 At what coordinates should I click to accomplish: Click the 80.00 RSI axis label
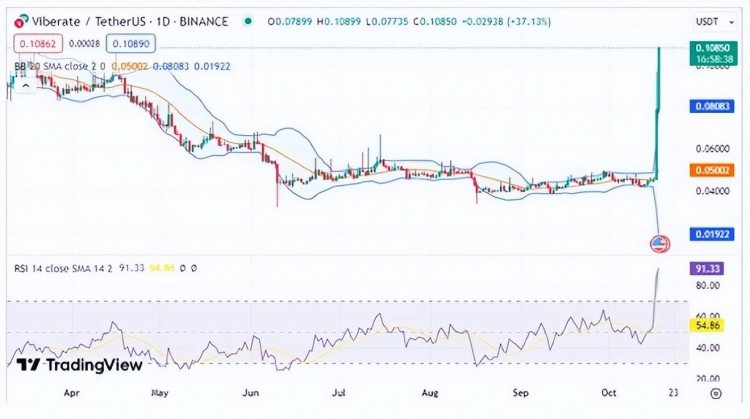(x=707, y=286)
